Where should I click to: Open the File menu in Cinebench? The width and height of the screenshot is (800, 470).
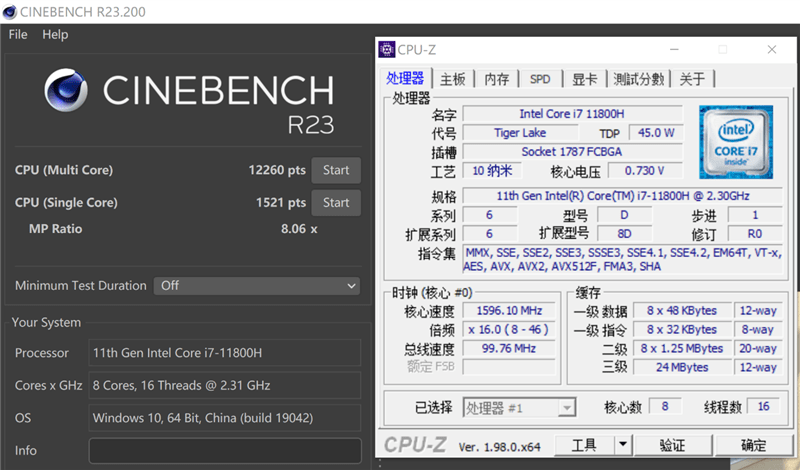[18, 35]
